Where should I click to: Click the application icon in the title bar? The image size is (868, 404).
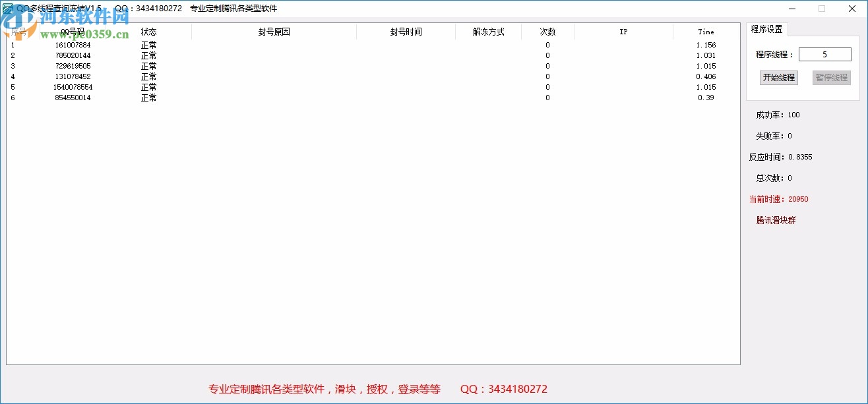tap(7, 8)
